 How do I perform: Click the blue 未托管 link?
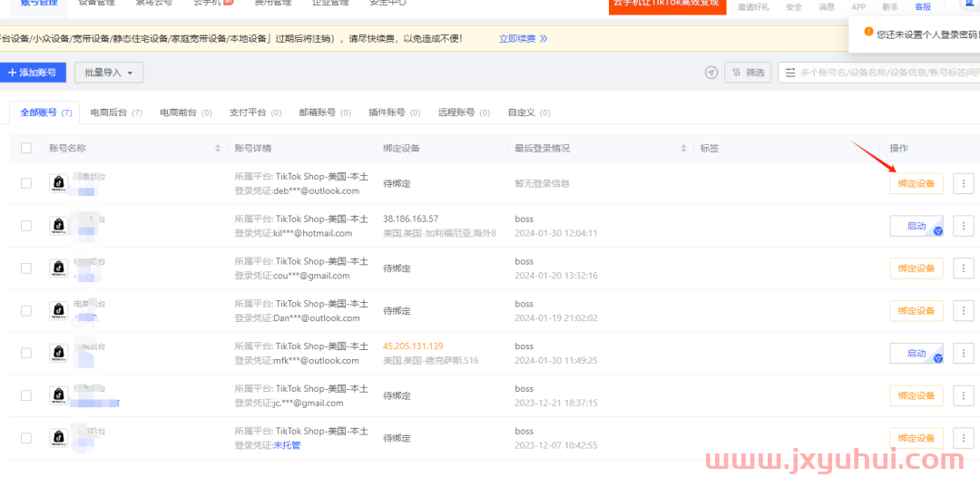[289, 445]
